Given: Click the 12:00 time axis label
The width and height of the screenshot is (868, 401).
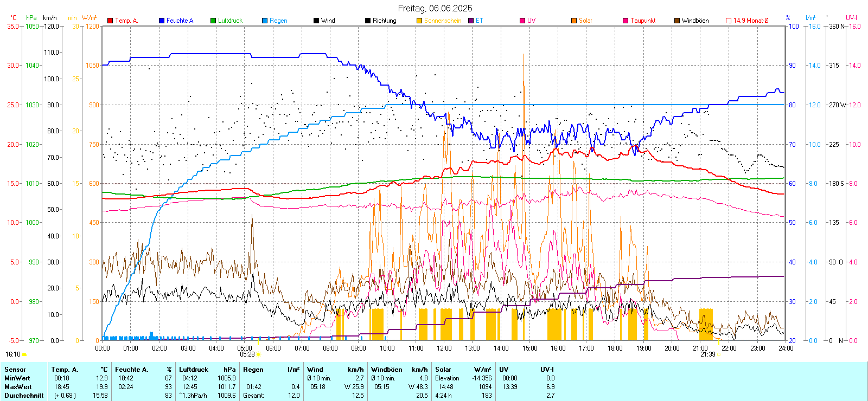Looking at the screenshot, I should [444, 348].
